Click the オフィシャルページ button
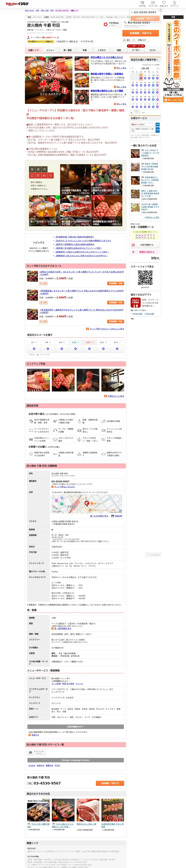 (x=37, y=752)
